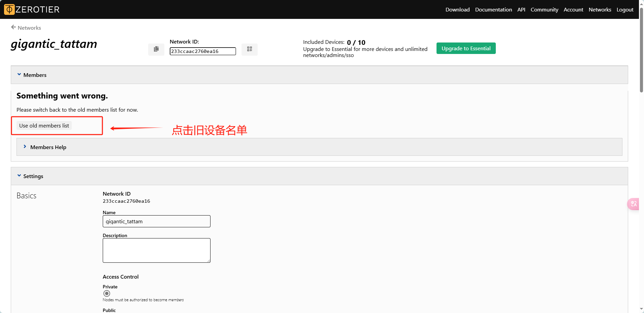Image resolution: width=644 pixels, height=313 pixels.
Task: Open the Account page
Action: 573,9
